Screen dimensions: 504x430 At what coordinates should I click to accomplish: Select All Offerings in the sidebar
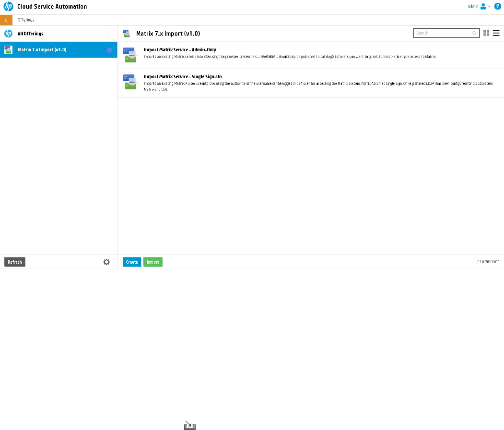pyautogui.click(x=59, y=34)
